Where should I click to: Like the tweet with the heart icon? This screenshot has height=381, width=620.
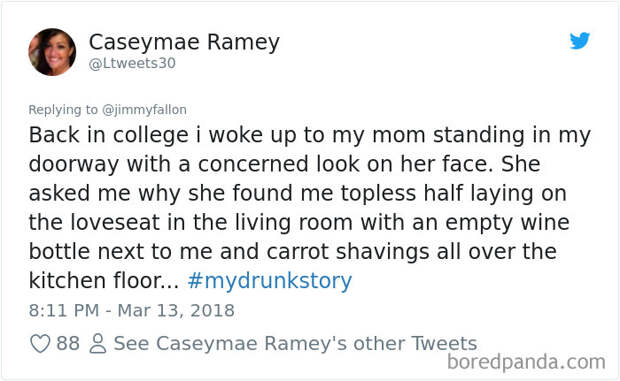click(x=40, y=343)
